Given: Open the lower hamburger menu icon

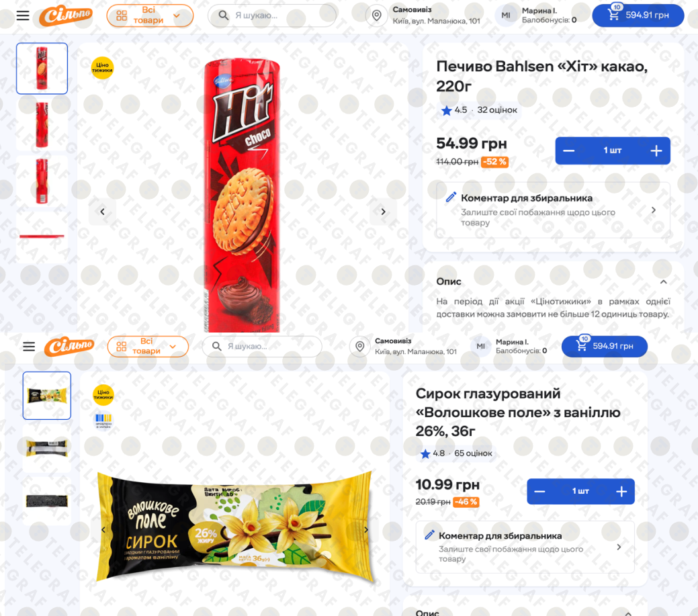Looking at the screenshot, I should tap(29, 346).
